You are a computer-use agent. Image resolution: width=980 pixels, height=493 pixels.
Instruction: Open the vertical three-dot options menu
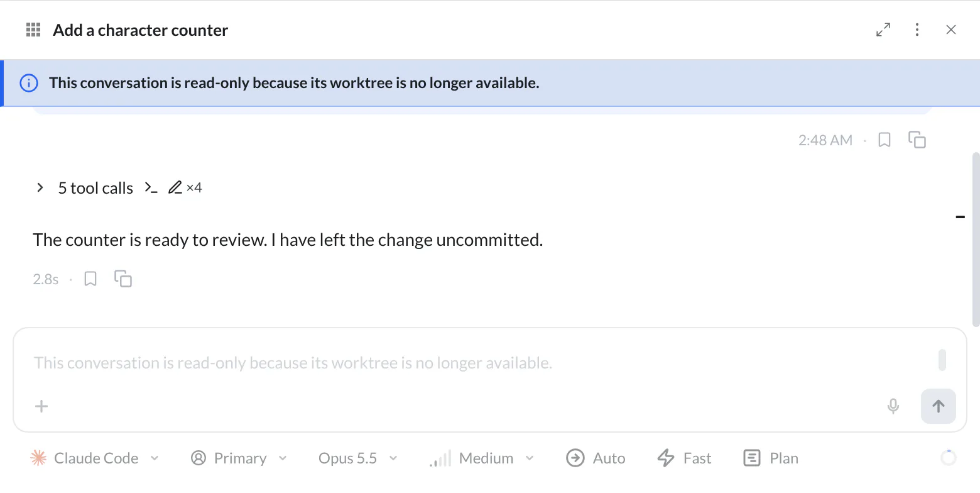917,30
